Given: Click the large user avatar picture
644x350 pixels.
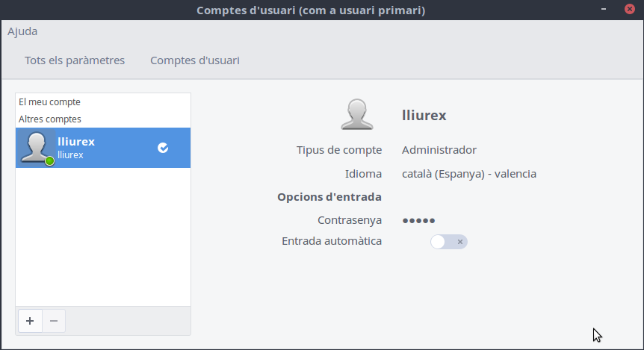Looking at the screenshot, I should click(x=356, y=114).
